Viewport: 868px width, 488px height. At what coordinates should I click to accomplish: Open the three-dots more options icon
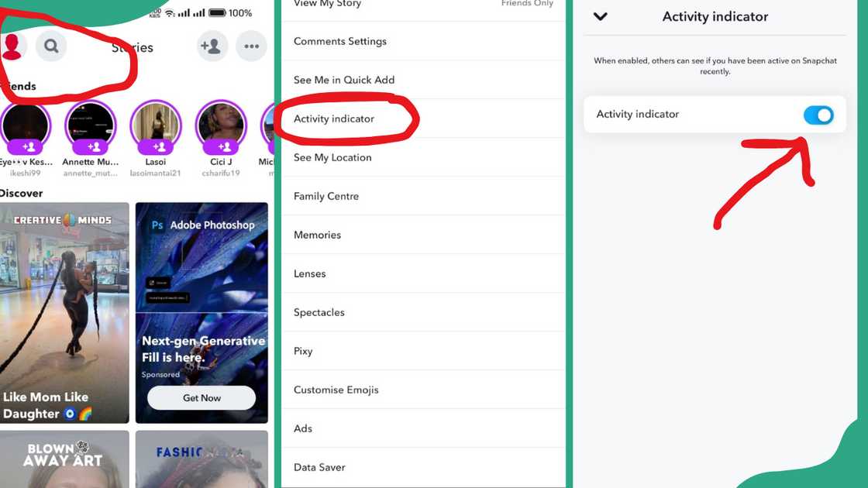251,46
